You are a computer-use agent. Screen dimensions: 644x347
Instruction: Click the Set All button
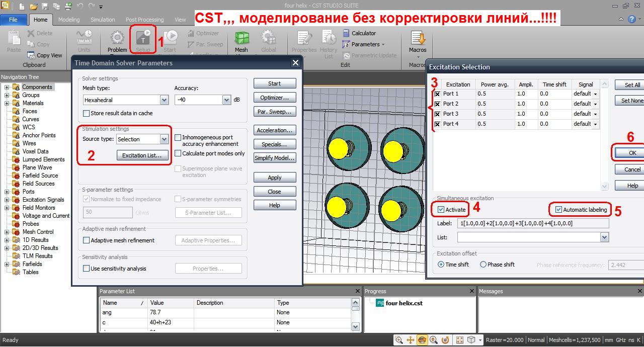629,85
